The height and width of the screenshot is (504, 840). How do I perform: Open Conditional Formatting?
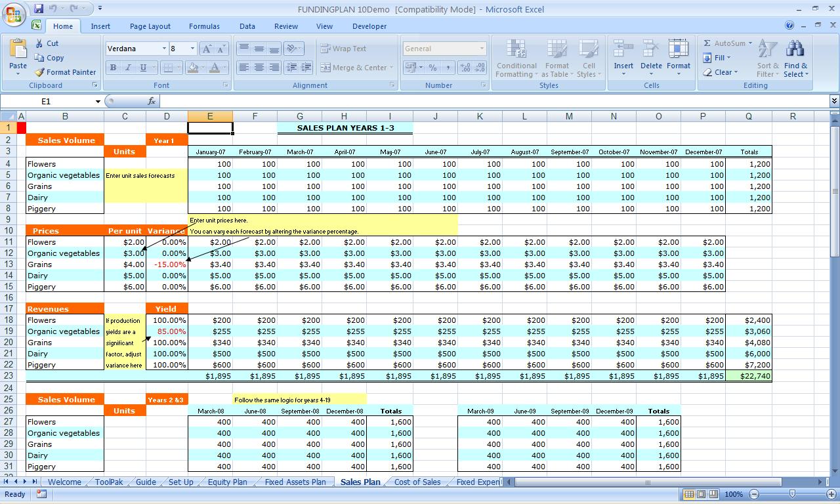(516, 59)
